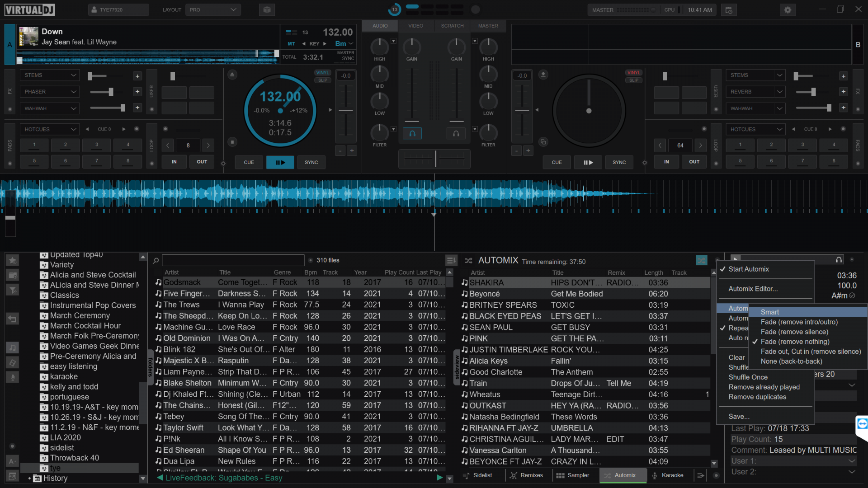This screenshot has height=488, width=868.
Task: Click left deck SYNC button
Action: (311, 162)
